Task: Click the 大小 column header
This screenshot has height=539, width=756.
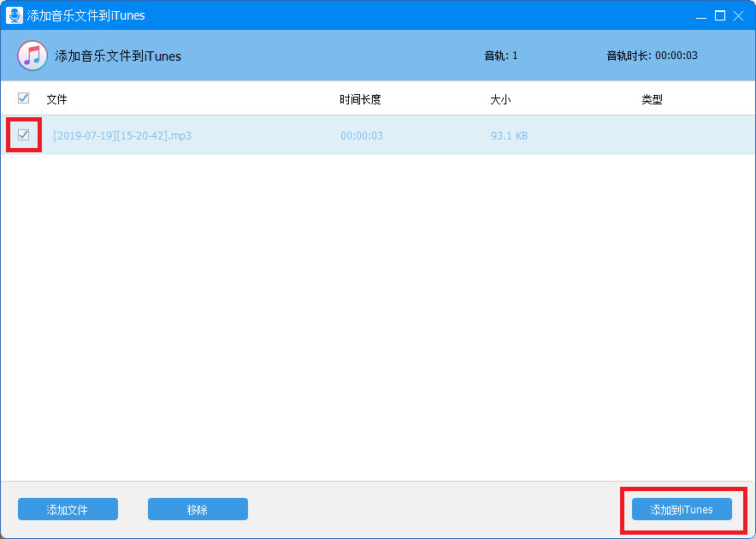Action: (500, 99)
